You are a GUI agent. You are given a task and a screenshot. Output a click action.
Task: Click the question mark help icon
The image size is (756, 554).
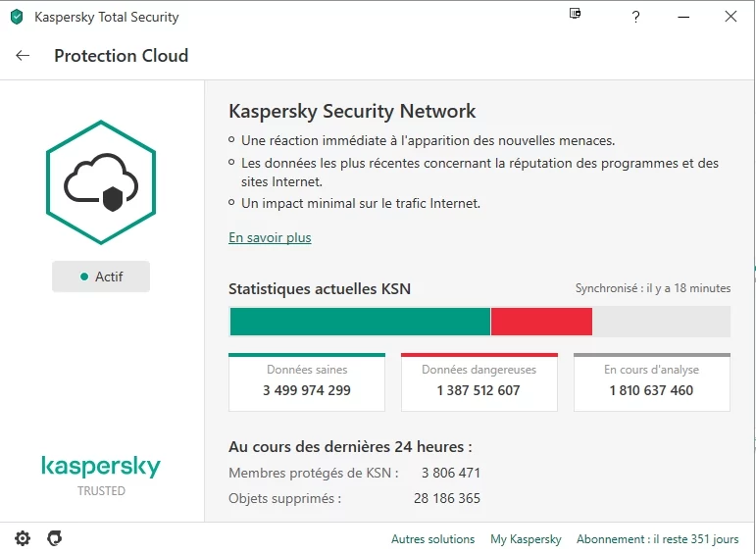636,17
